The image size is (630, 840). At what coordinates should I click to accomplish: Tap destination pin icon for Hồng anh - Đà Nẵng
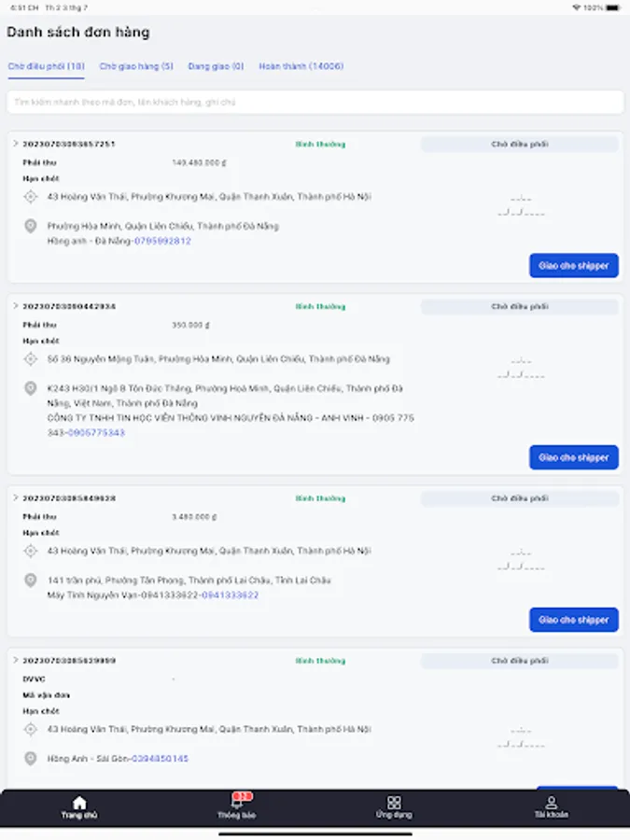[30, 226]
